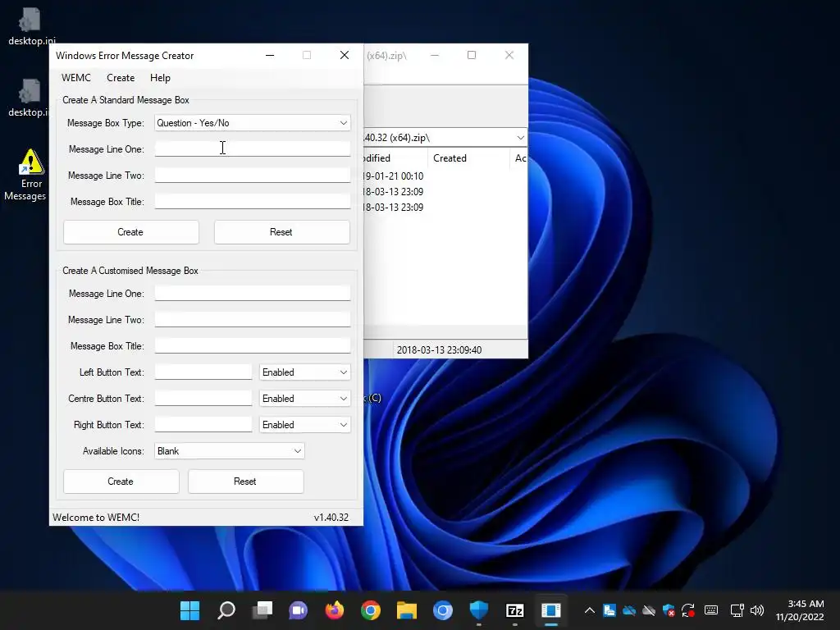
Task: Focus customised Message Box Title field
Action: 253,346
